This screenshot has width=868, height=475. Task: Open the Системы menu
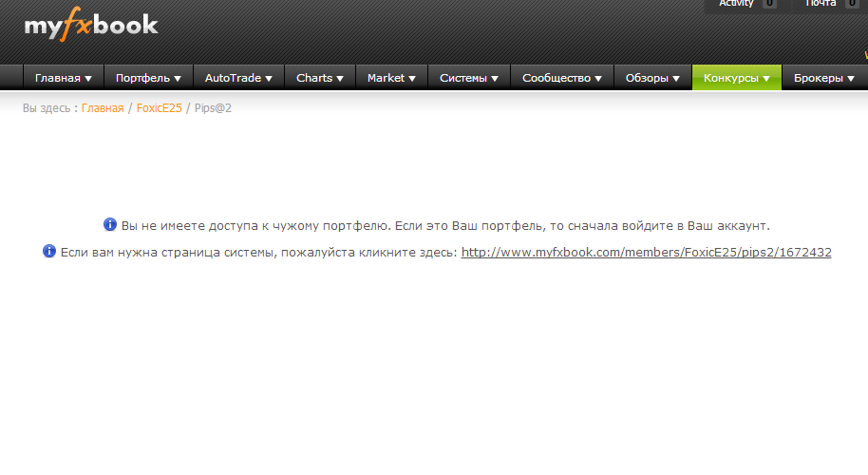[x=469, y=78]
